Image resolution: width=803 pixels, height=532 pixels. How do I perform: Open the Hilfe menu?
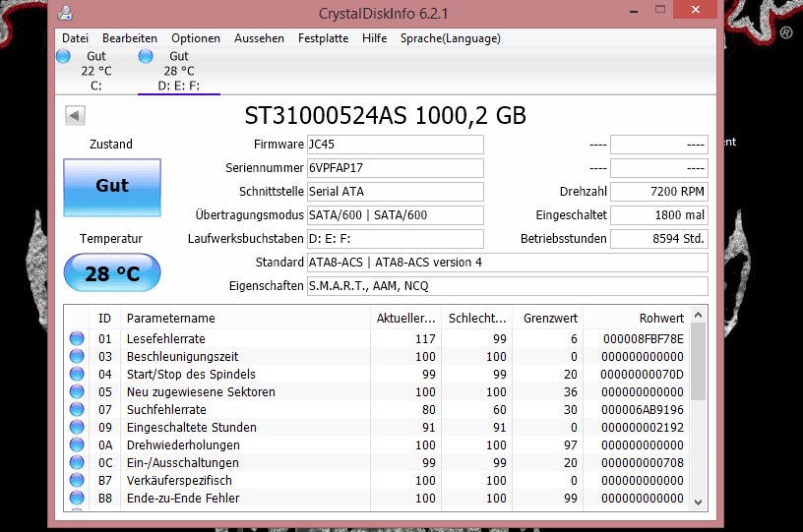(x=374, y=38)
